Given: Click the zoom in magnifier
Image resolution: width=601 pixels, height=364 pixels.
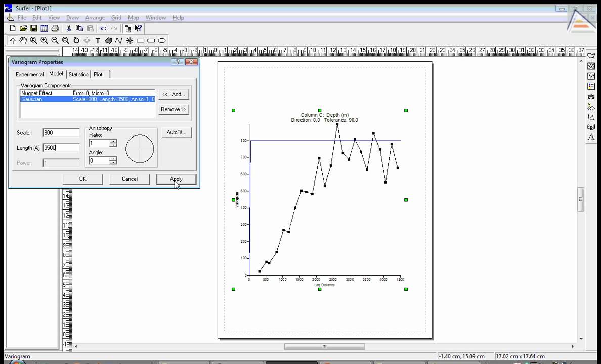Looking at the screenshot, I should [45, 40].
